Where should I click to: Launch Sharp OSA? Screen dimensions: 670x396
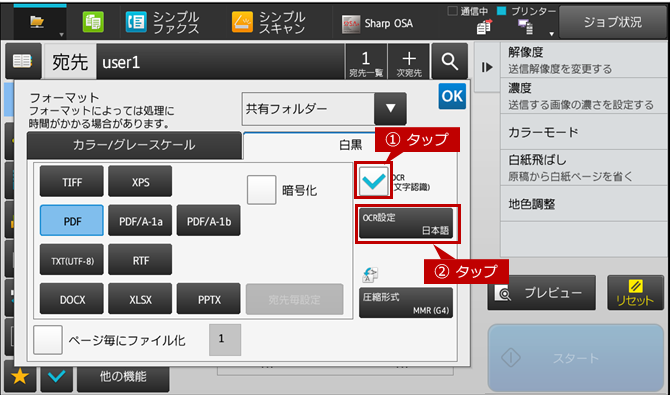(x=377, y=23)
